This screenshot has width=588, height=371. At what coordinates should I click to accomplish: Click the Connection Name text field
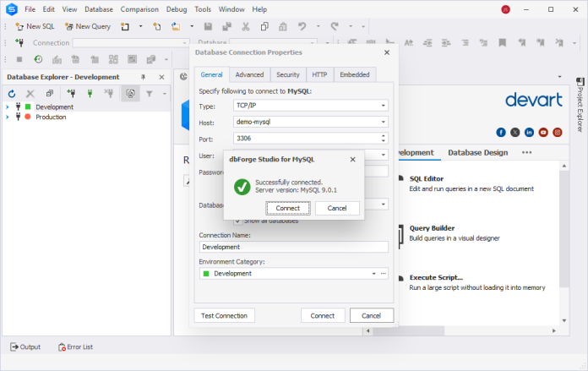[x=293, y=247]
